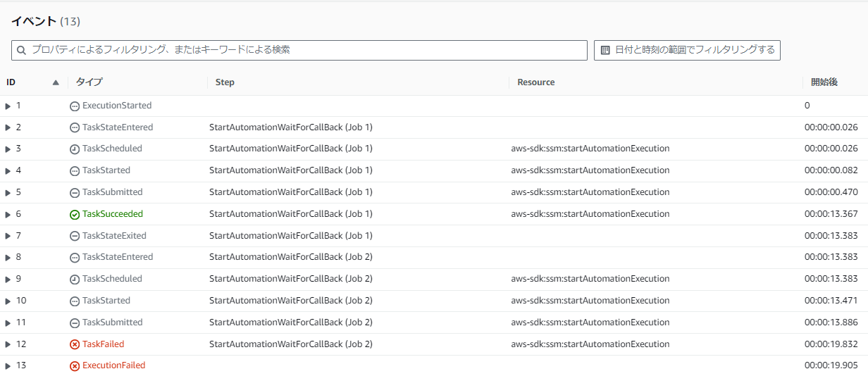Expand event row ID 9
Image resolution: width=868 pixels, height=376 pixels.
click(x=8, y=280)
